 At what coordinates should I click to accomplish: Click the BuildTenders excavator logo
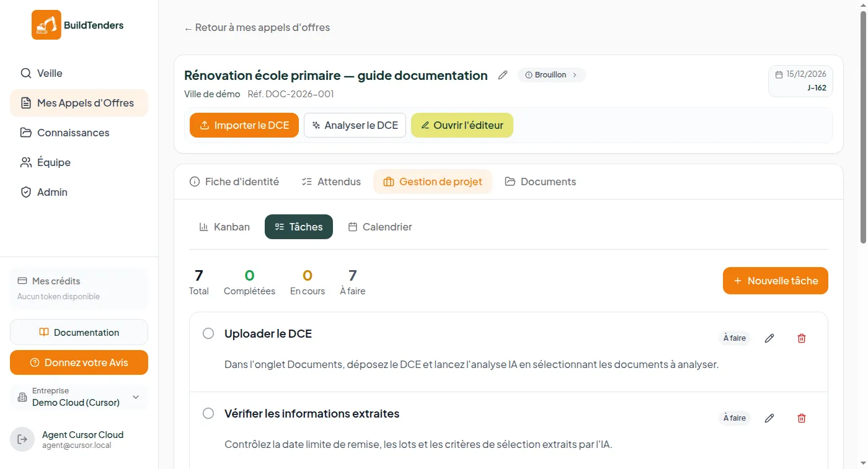(x=46, y=25)
